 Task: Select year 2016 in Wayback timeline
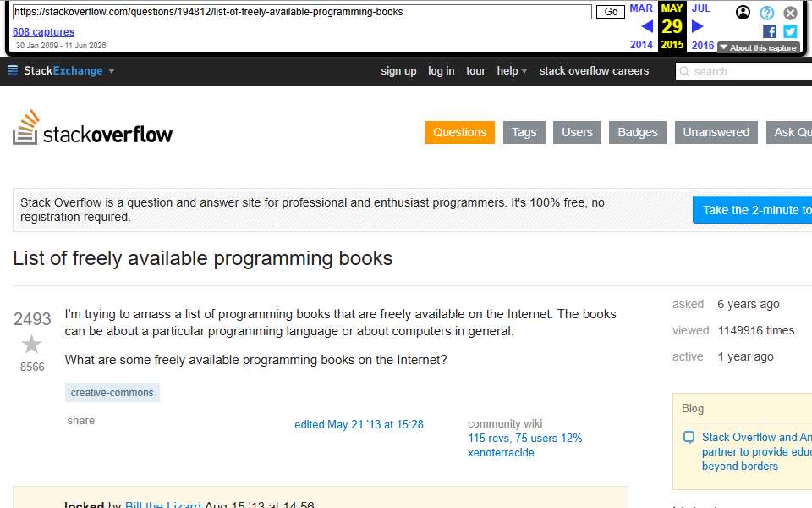click(703, 45)
